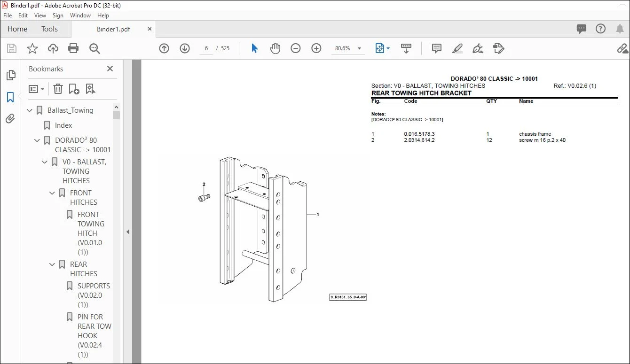Image resolution: width=630 pixels, height=364 pixels.
Task: Show the Attachments paperclip panel
Action: (x=10, y=119)
